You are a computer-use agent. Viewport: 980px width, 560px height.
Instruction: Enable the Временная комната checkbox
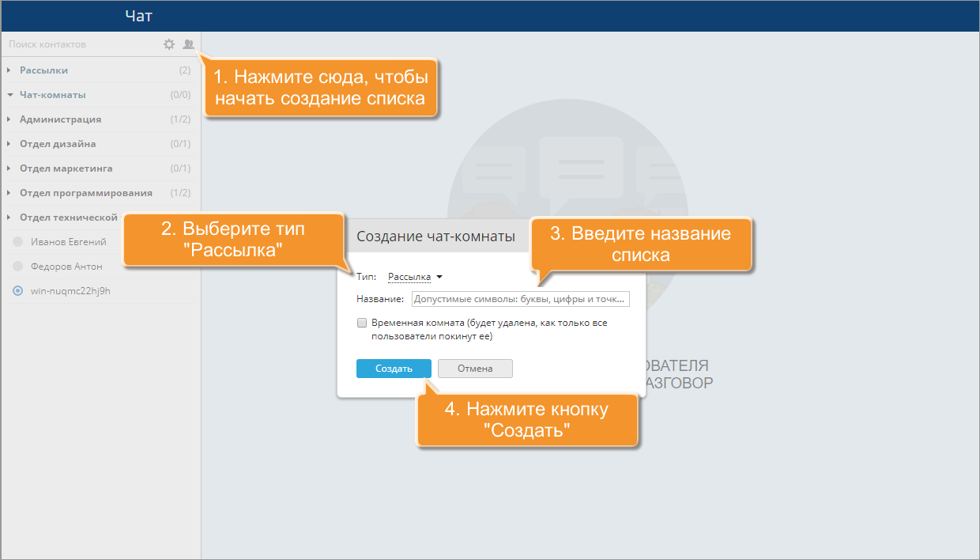[x=362, y=323]
